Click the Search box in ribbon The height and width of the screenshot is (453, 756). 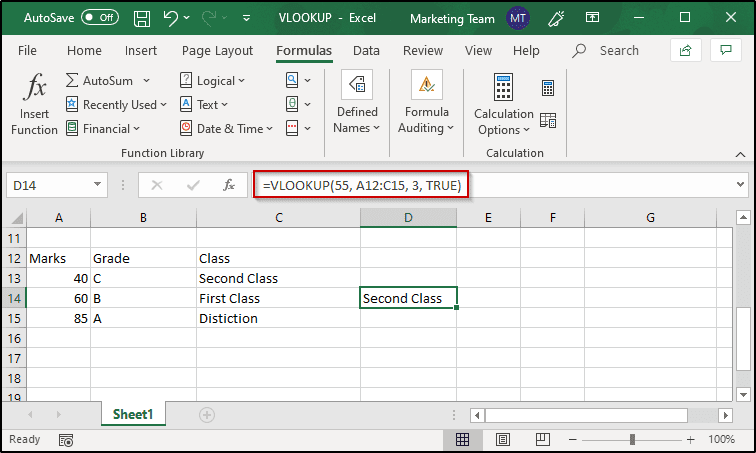(606, 51)
